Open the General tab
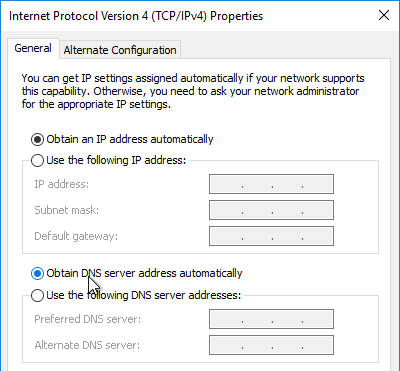This screenshot has width=400, height=371. 33,48
